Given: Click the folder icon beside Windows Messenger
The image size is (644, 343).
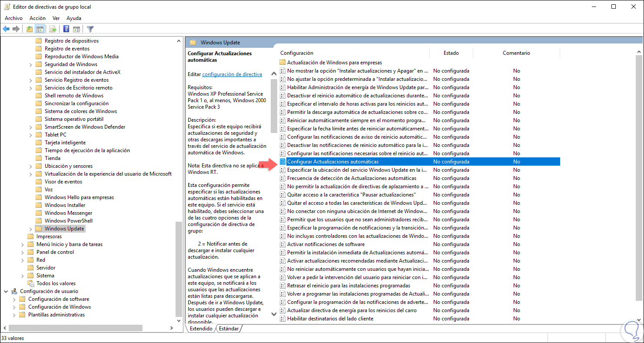Looking at the screenshot, I should (x=39, y=213).
